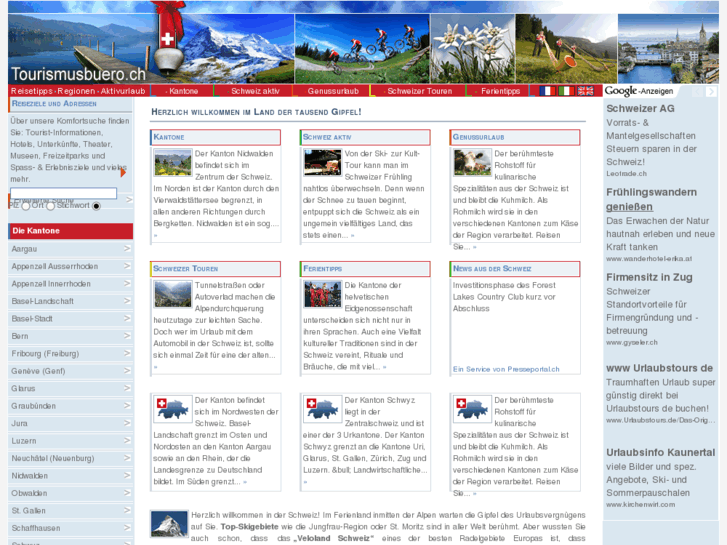Expand the Aargau canton arrow

pyautogui.click(x=127, y=249)
